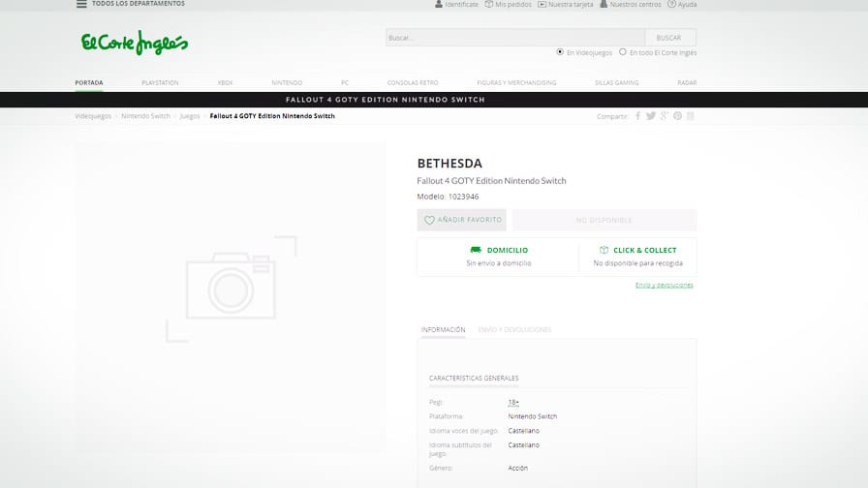This screenshot has height=488, width=868.
Task: Go to the Juegos breadcrumb
Action: (x=189, y=116)
